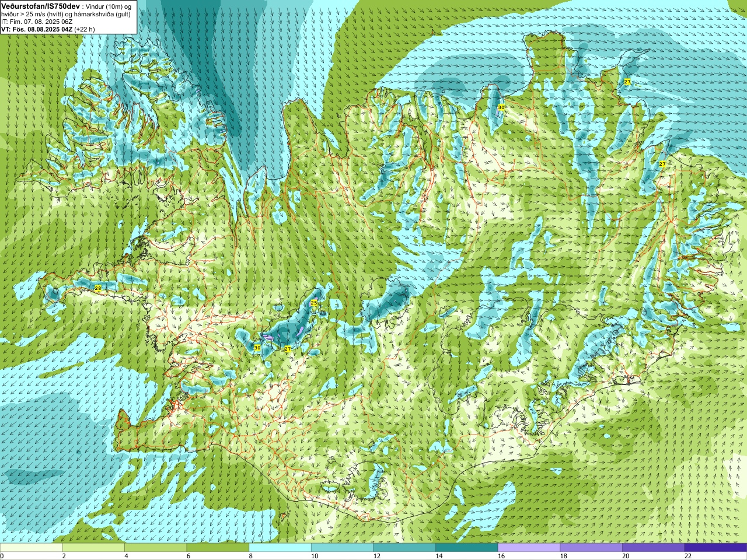Pick the 16–18 m/s lavender legend swatch

[529, 548]
